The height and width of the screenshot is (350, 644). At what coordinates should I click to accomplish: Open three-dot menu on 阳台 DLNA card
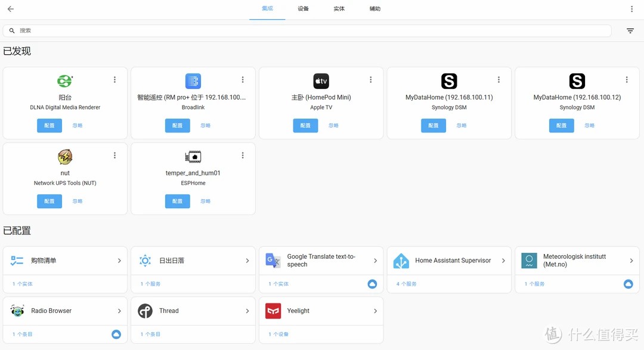point(115,80)
